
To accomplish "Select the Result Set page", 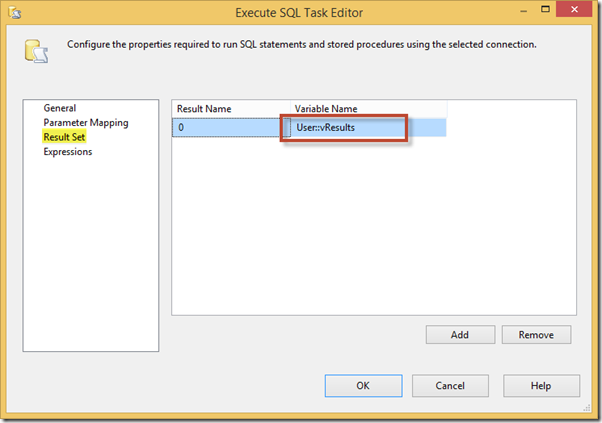I will pos(64,137).
